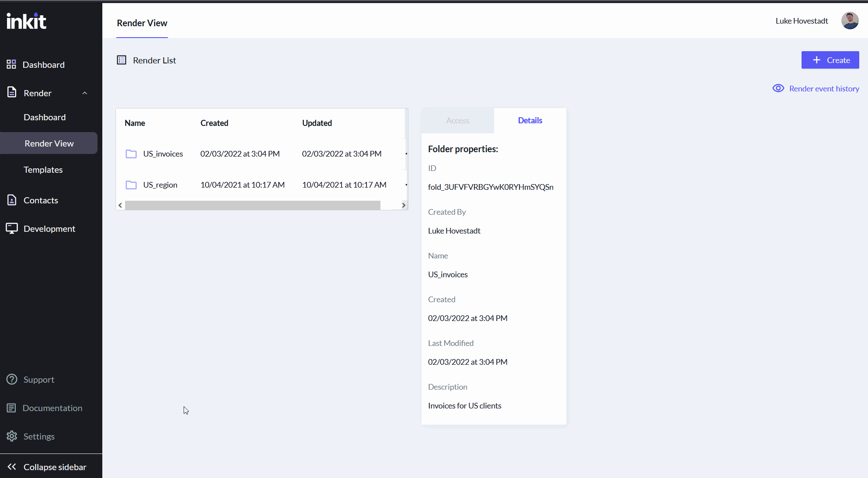Image resolution: width=868 pixels, height=478 pixels.
Task: Collapse the sidebar using double arrow
Action: [x=12, y=467]
